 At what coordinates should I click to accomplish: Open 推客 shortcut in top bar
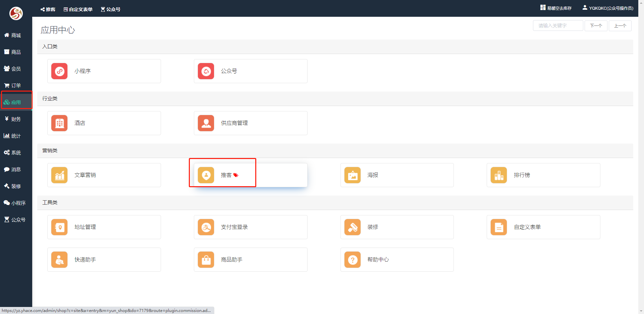click(x=48, y=9)
